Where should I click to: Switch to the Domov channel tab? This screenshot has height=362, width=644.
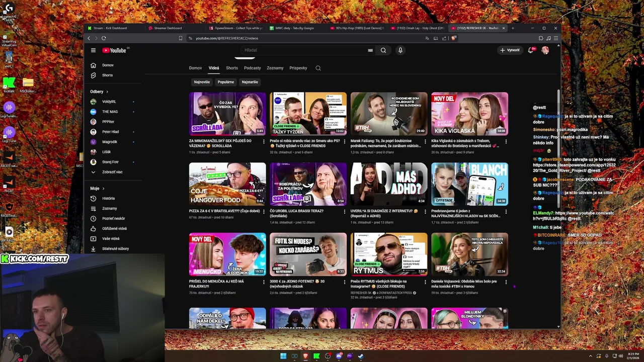pos(195,68)
